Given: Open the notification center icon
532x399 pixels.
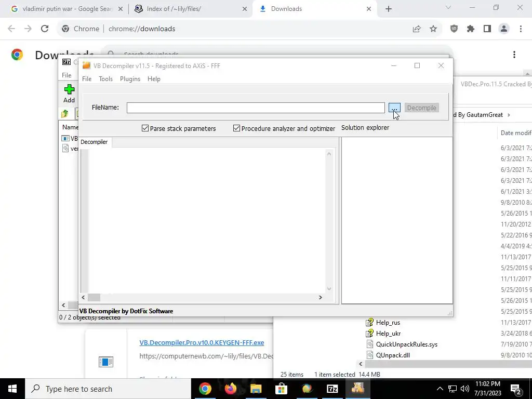Looking at the screenshot, I should [516, 390].
